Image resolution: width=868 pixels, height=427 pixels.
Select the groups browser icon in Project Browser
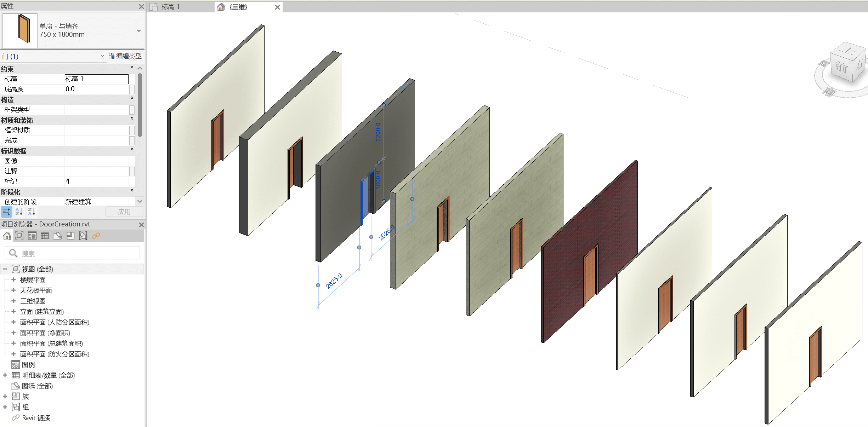coord(83,236)
